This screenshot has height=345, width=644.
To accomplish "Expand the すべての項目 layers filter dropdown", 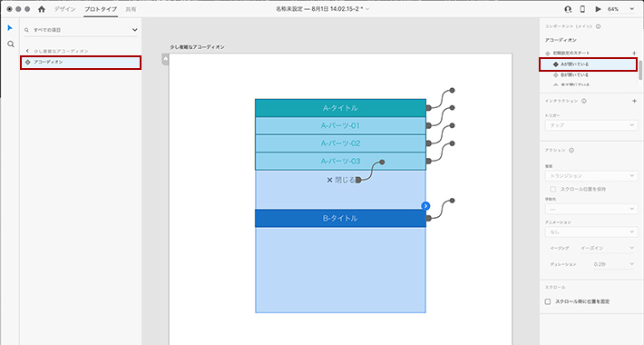I will point(135,30).
